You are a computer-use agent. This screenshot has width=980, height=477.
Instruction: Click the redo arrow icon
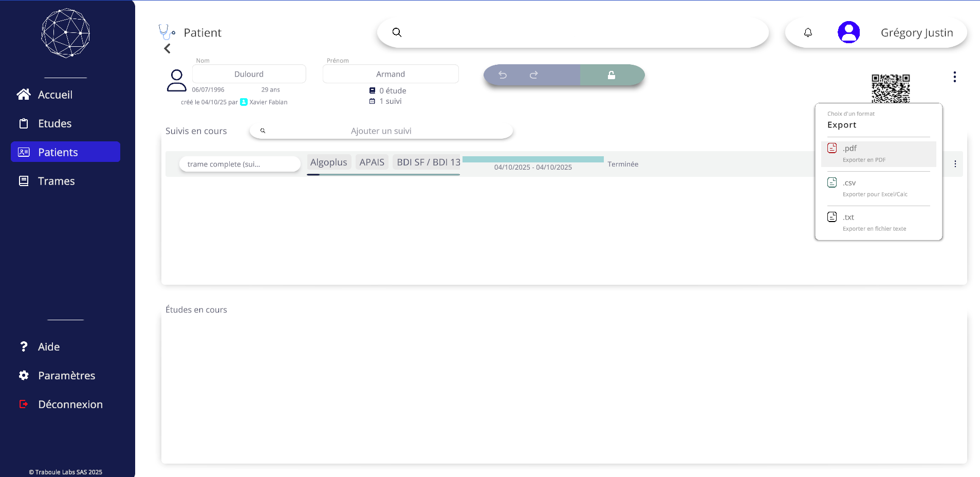[x=534, y=75]
